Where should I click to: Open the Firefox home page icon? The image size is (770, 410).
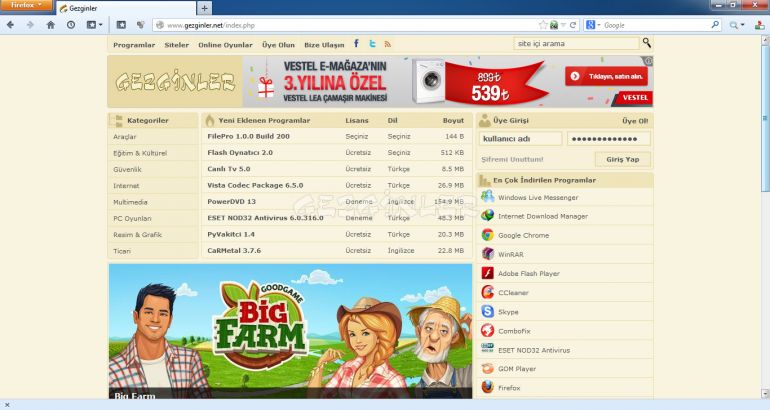[51, 25]
